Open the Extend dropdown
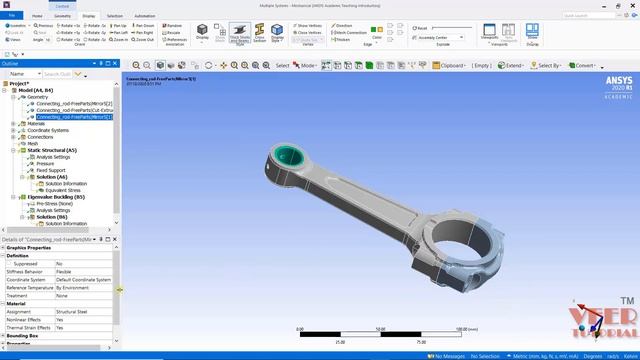This screenshot has height=360, width=640. pos(510,65)
